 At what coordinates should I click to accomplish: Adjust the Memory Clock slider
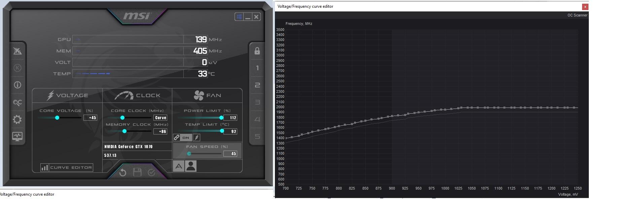tap(124, 131)
